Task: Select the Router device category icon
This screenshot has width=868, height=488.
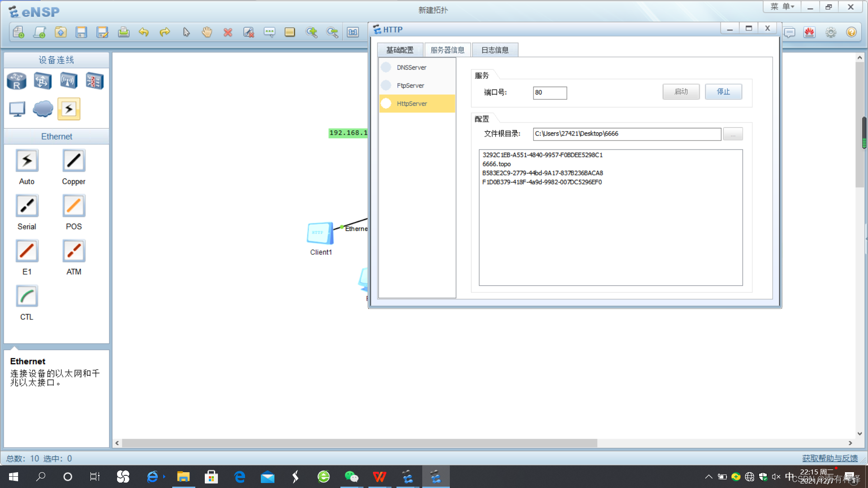Action: 17,81
